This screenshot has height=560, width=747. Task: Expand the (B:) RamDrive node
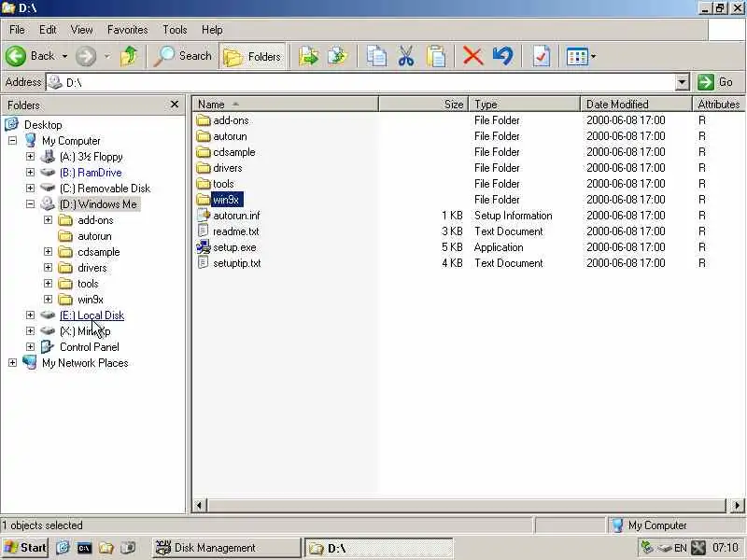[x=30, y=172]
